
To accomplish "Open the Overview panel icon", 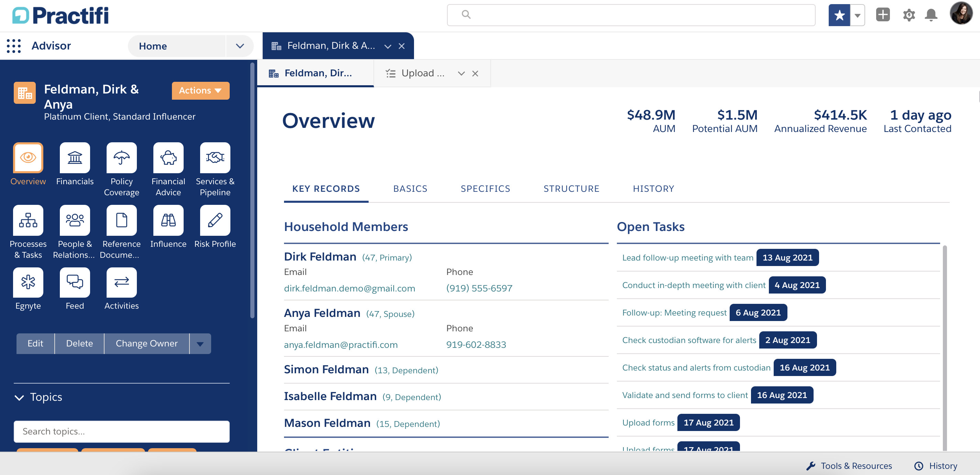I will [28, 157].
